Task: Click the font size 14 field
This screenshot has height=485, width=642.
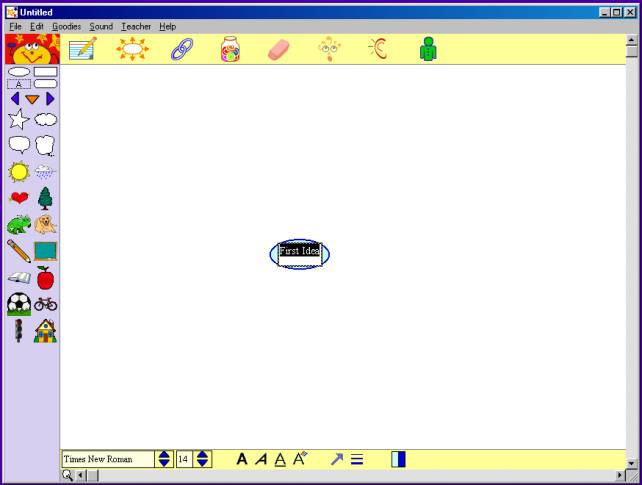Action: pos(184,459)
